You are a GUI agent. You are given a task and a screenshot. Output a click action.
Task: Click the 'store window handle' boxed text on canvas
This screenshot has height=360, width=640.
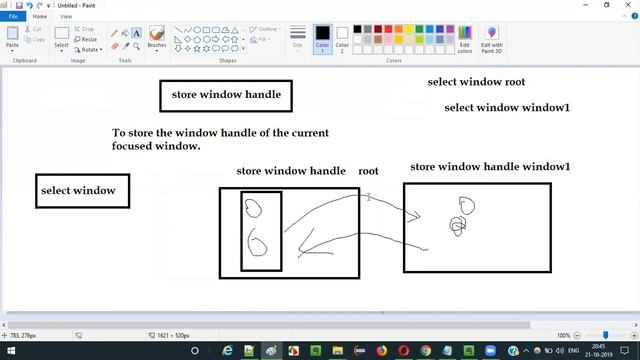[x=226, y=95]
